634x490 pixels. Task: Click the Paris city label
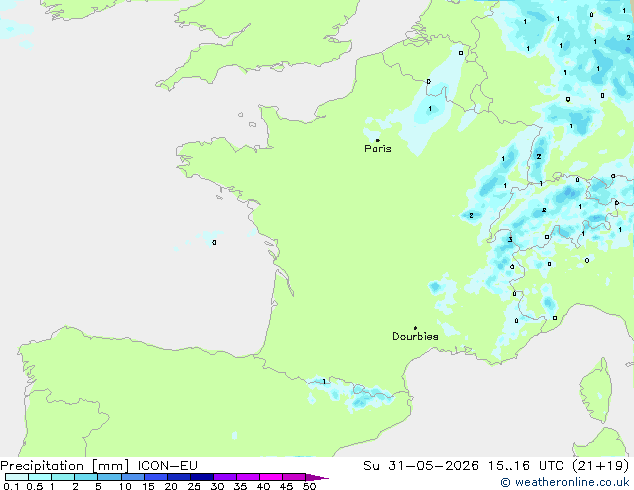378,149
